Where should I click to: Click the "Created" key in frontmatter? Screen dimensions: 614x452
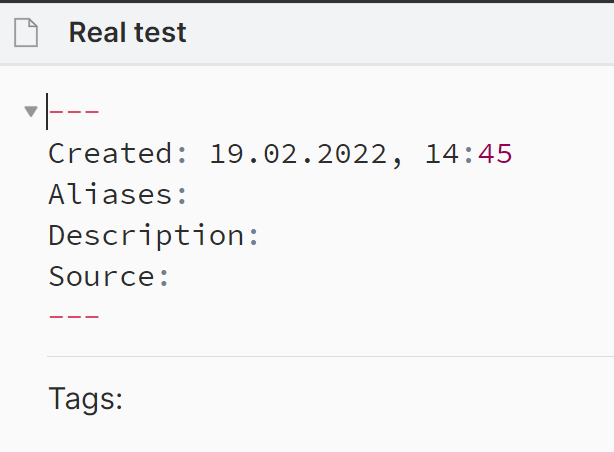[110, 153]
